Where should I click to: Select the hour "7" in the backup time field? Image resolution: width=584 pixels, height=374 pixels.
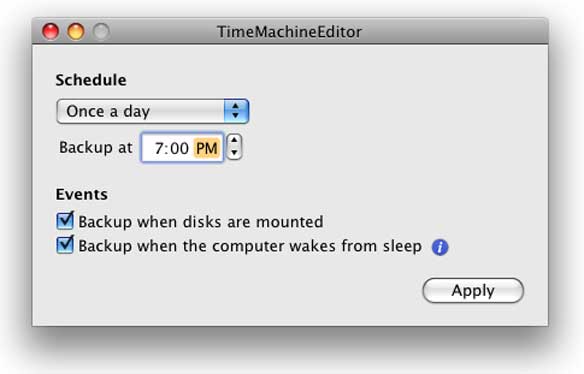(159, 148)
